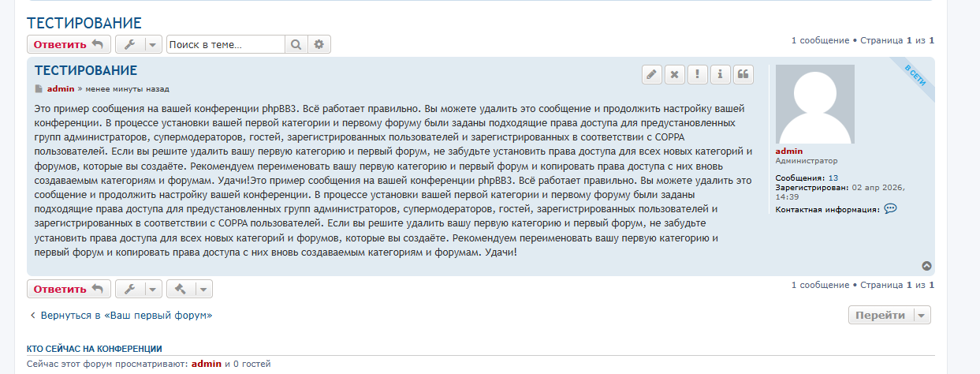Image resolution: width=980 pixels, height=374 pixels.
Task: Click the Ответить button above the post
Action: click(69, 44)
